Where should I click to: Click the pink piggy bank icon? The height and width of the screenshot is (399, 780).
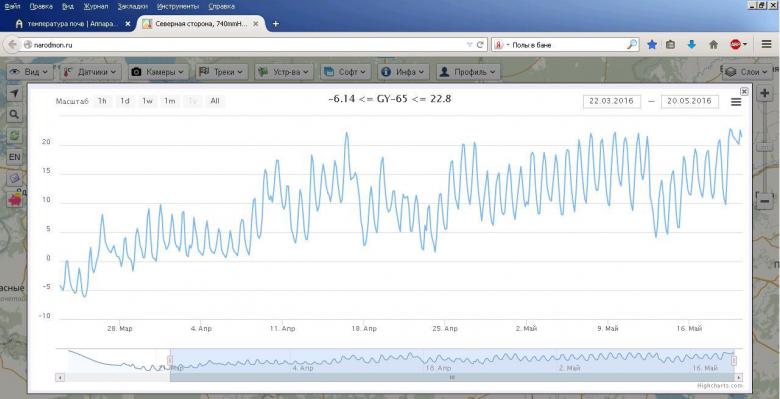pos(14,200)
